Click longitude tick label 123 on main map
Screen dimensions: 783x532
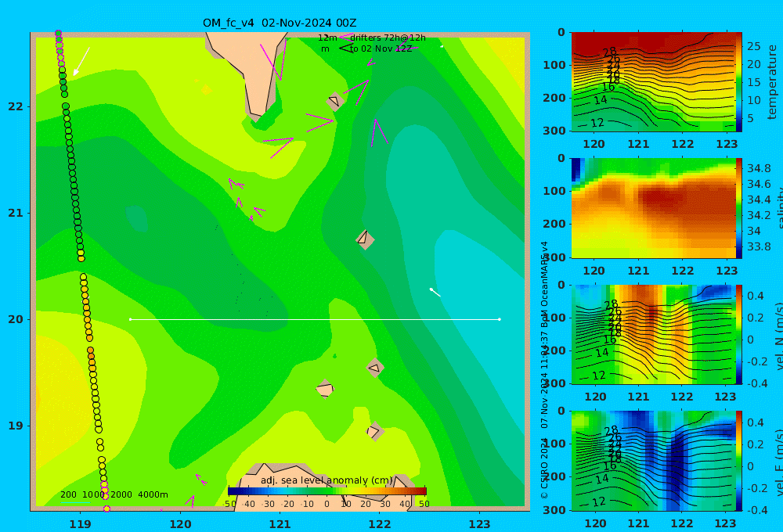pos(480,524)
